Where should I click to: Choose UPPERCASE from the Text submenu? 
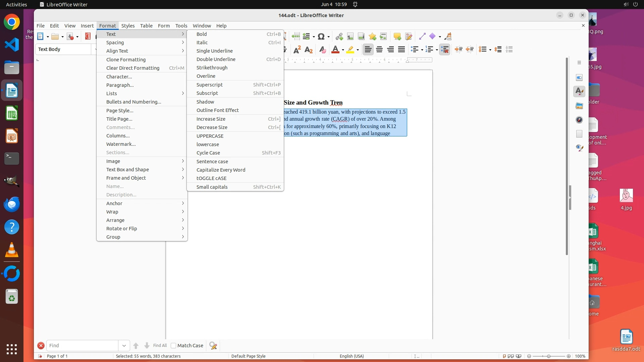tap(210, 136)
